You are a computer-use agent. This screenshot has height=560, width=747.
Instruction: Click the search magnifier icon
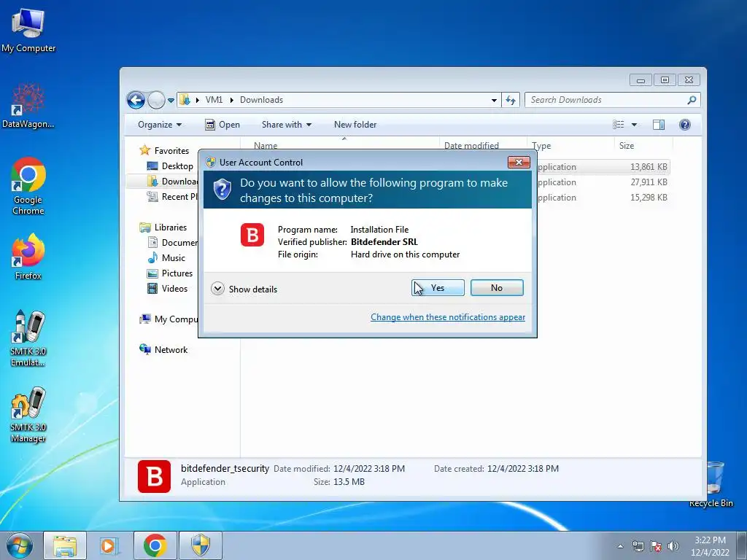pyautogui.click(x=692, y=100)
